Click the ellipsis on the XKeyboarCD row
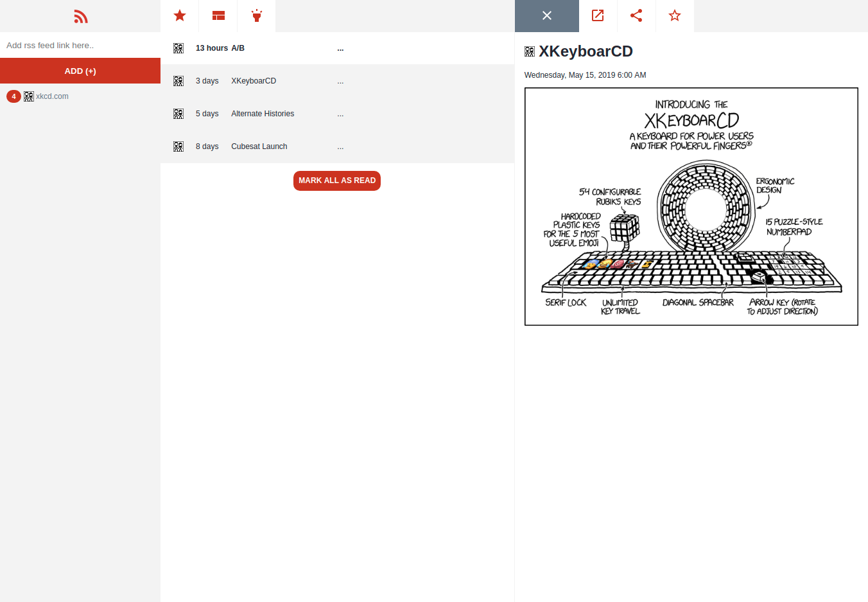Image resolution: width=868 pixels, height=602 pixels. (x=340, y=82)
